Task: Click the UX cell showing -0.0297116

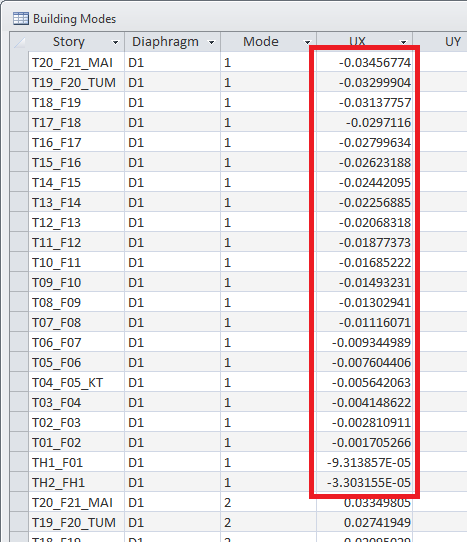Action: pyautogui.click(x=364, y=122)
